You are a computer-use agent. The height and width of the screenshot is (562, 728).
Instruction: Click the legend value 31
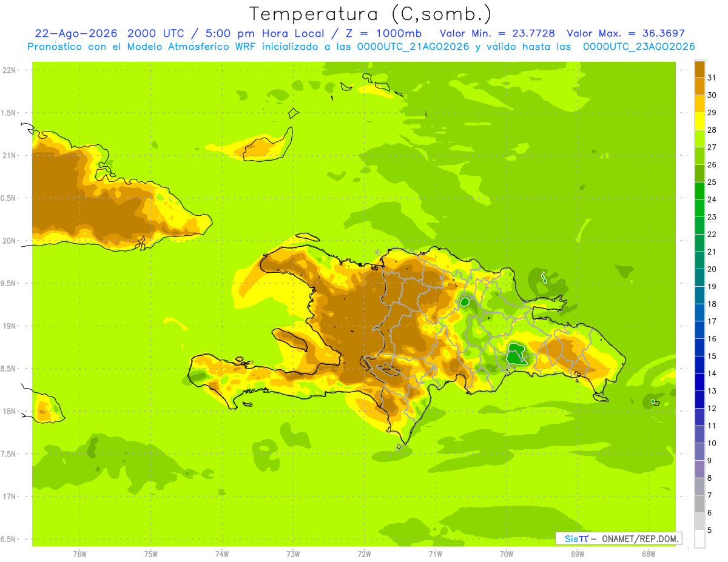click(x=712, y=78)
